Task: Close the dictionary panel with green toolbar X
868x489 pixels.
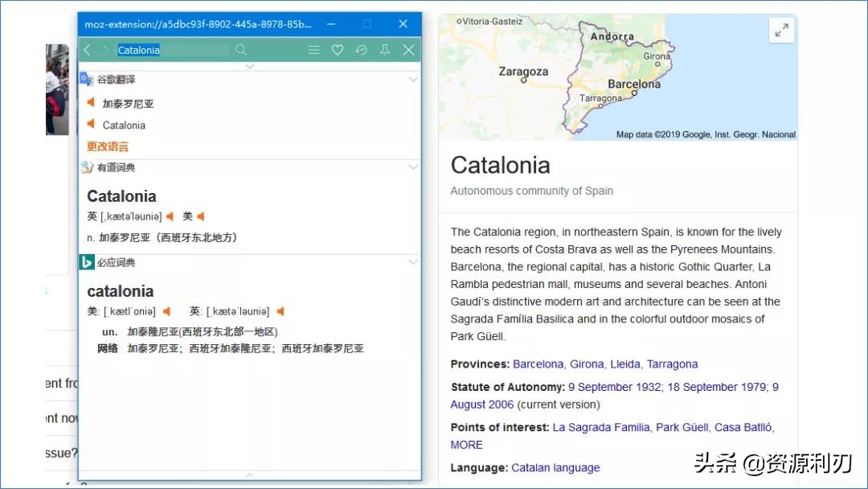Action: (x=408, y=50)
